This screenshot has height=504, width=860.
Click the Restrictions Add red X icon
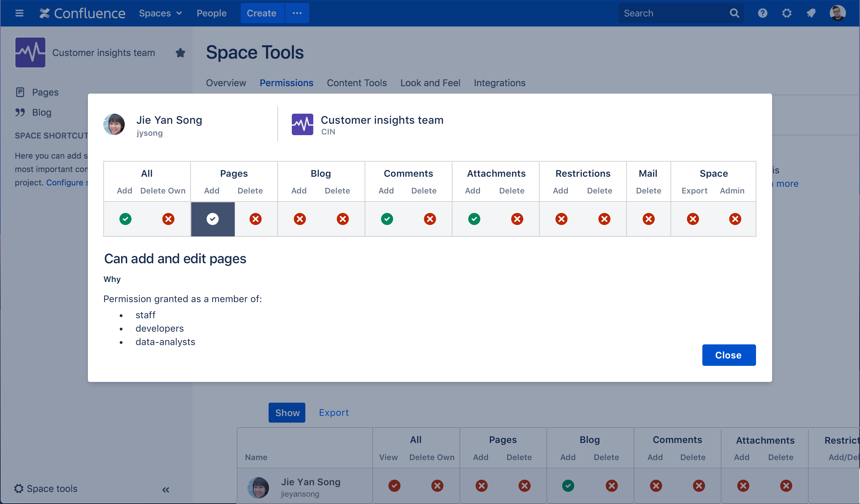(x=561, y=218)
